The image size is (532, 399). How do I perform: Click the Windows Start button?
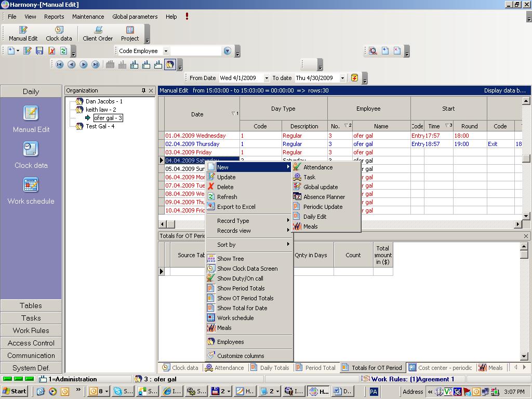tap(15, 391)
